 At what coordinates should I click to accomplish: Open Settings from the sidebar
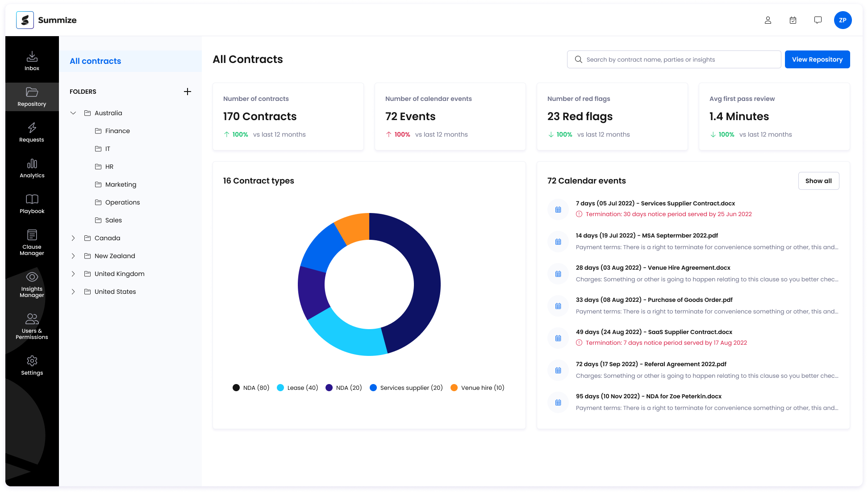coord(32,365)
